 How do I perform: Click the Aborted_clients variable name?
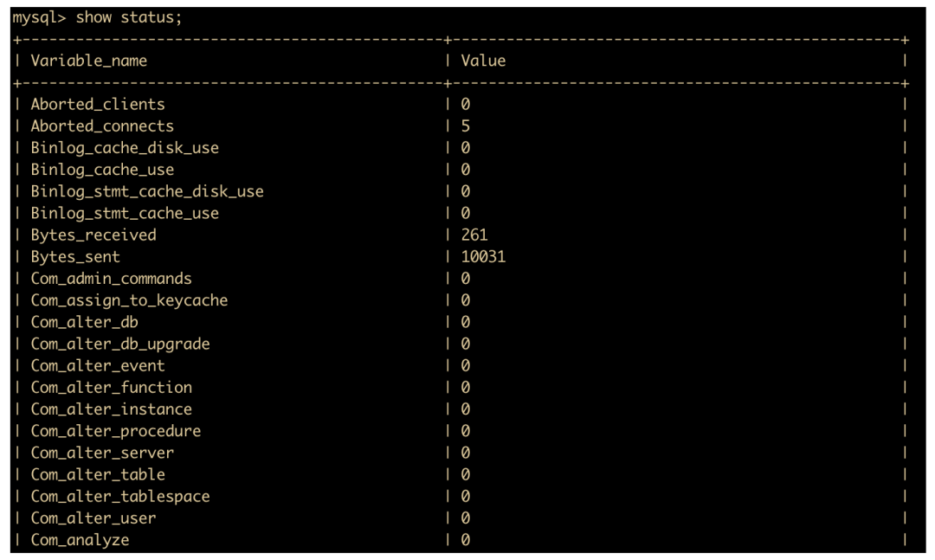tap(97, 104)
